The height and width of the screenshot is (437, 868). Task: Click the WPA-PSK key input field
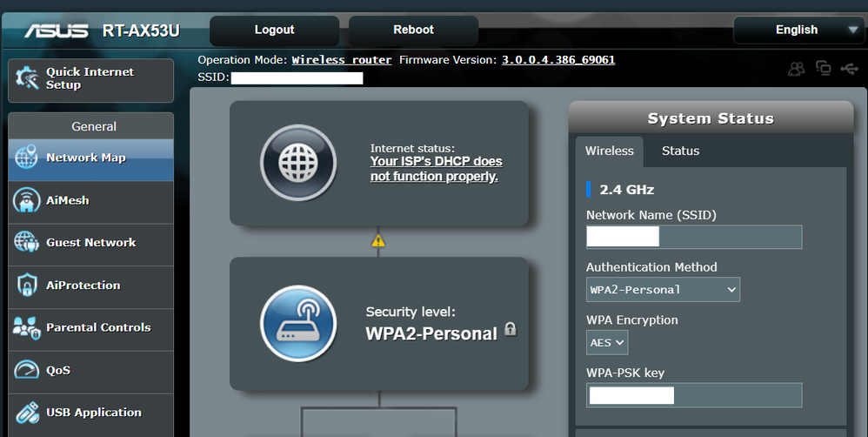(693, 396)
